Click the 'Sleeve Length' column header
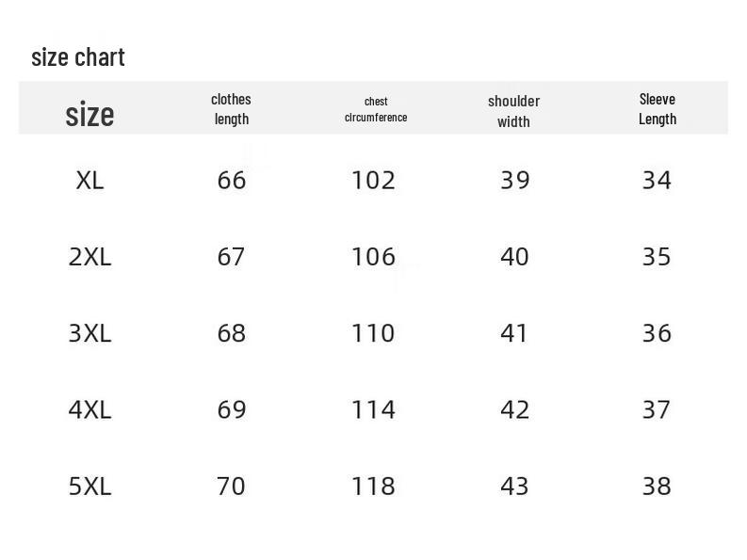The image size is (747, 560). pos(657,108)
